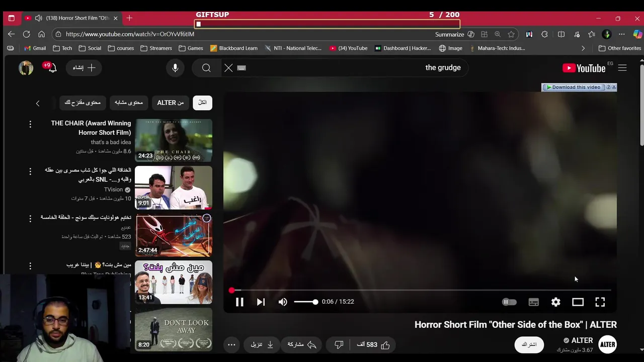The width and height of the screenshot is (644, 362).
Task: Pause the video with the pause button
Action: 239,302
